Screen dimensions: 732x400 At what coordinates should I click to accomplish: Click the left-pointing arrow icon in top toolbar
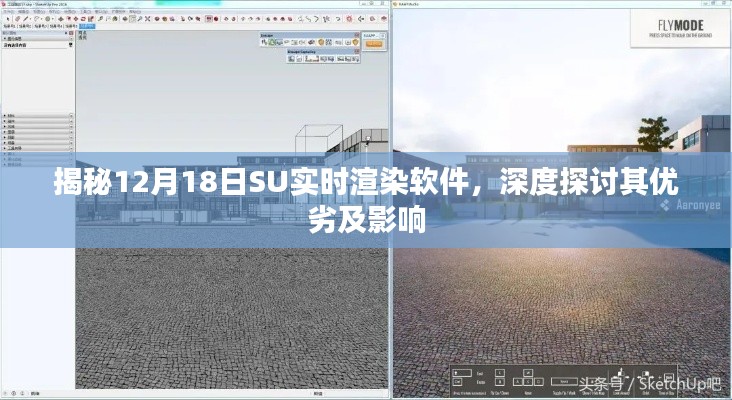pos(361,19)
